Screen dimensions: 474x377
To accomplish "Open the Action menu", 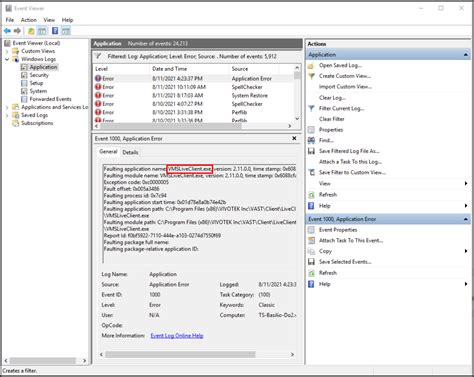I will (29, 20).
